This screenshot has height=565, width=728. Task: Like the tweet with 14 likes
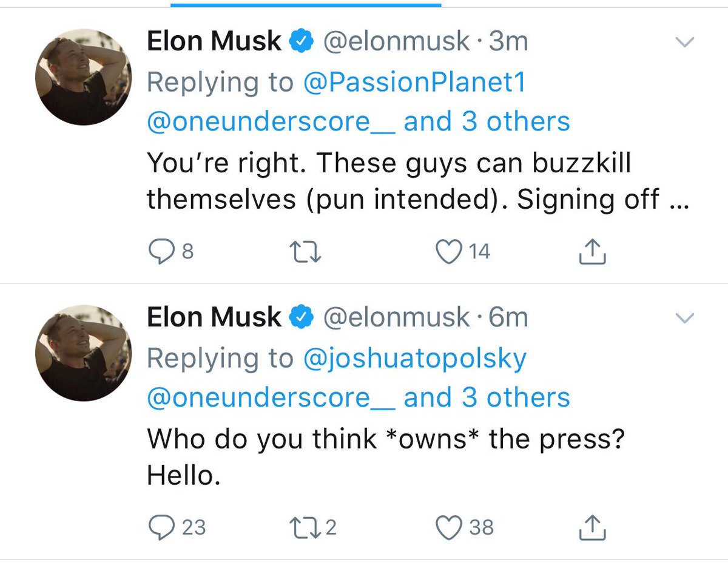(x=464, y=251)
